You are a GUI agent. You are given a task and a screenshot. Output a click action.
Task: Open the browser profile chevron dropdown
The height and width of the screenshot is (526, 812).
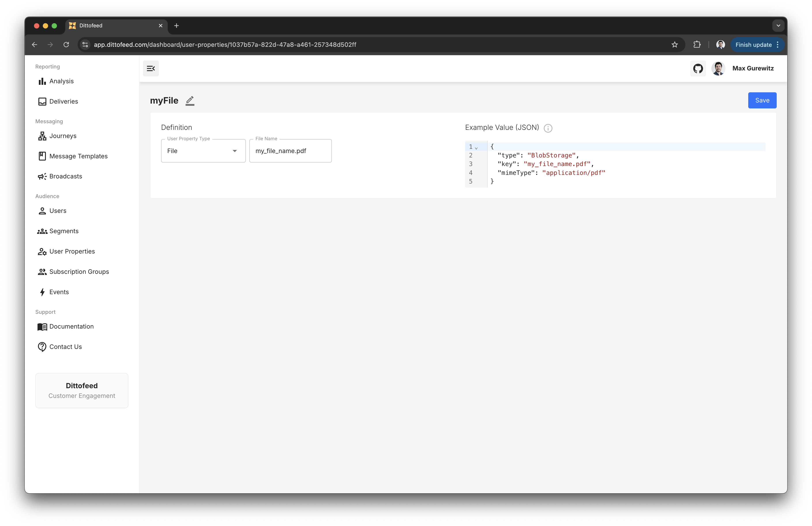778,25
